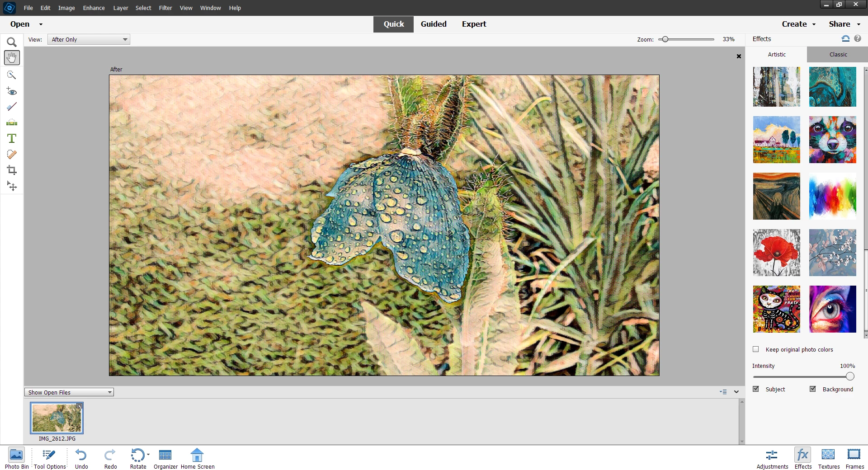The width and height of the screenshot is (868, 470).
Task: Apply the teal marble artistic effect
Action: [x=832, y=87]
